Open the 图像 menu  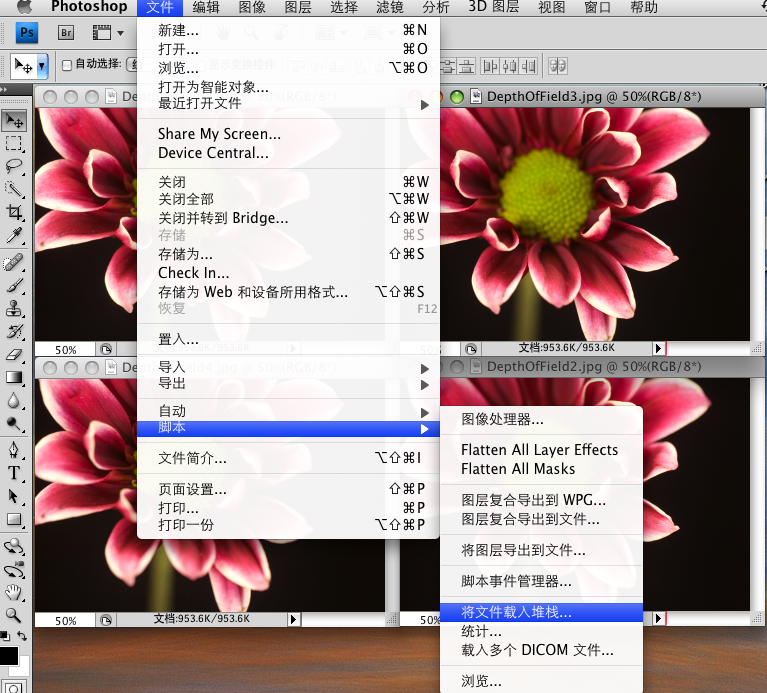(251, 7)
